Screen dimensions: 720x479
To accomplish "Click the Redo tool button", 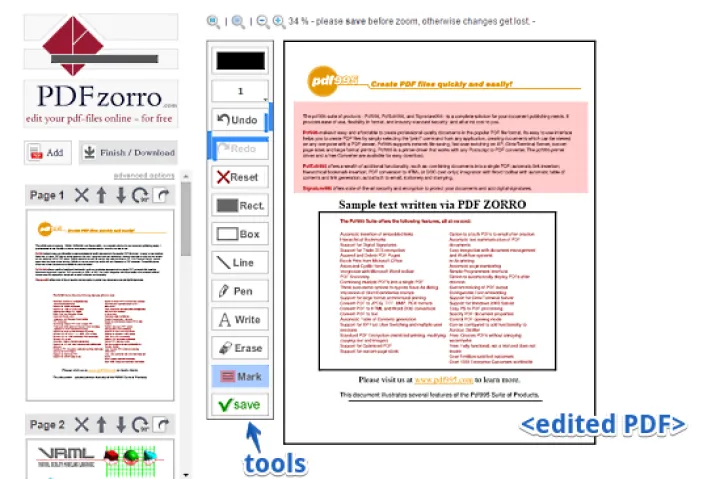I will (240, 148).
